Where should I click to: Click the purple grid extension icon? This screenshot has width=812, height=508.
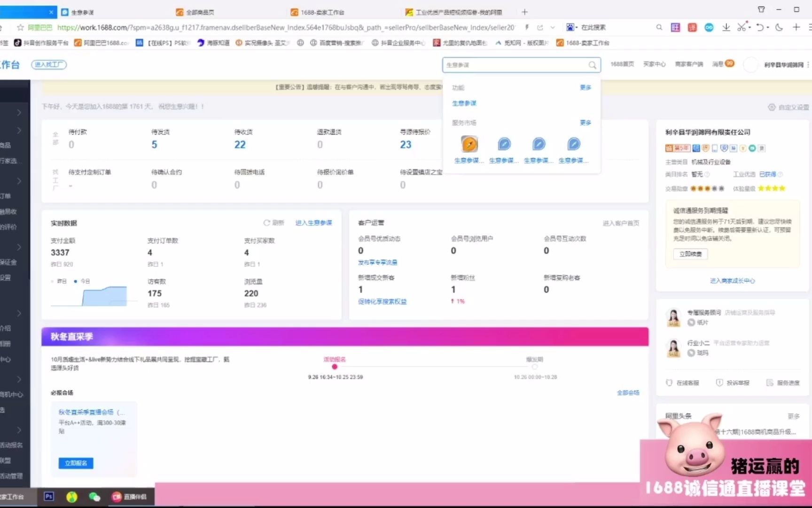coord(675,27)
